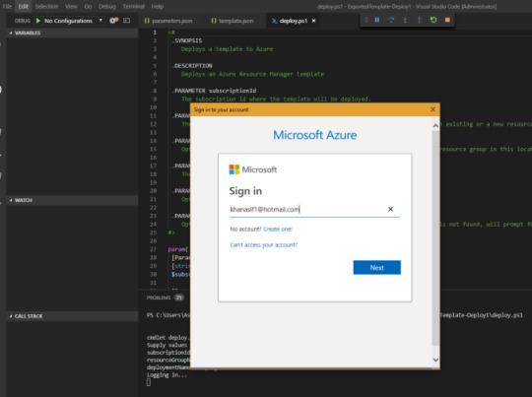Follow the Create one! link

tap(278, 229)
